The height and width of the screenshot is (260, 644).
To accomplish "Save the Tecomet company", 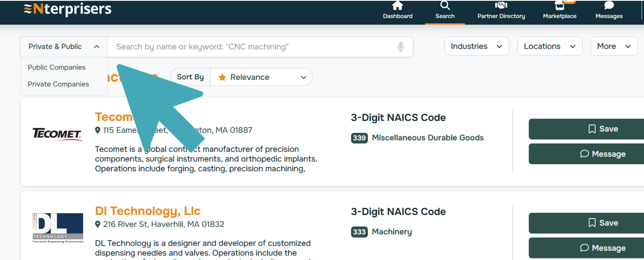I will pyautogui.click(x=586, y=129).
